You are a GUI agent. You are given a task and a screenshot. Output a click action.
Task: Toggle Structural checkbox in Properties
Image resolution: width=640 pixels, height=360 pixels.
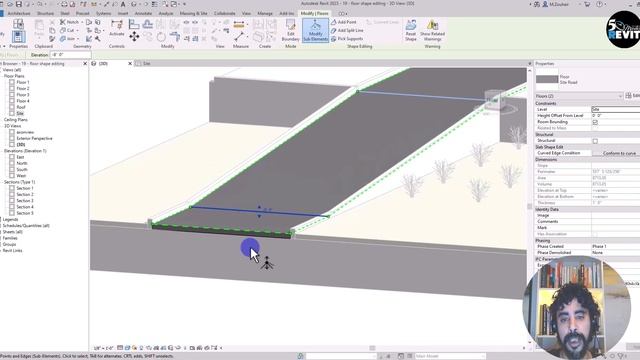[x=595, y=141]
